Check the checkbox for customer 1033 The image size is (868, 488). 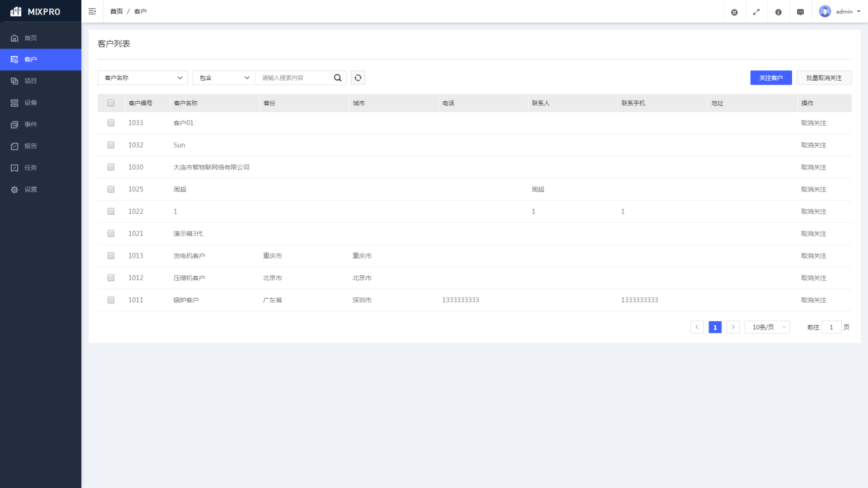(x=111, y=123)
